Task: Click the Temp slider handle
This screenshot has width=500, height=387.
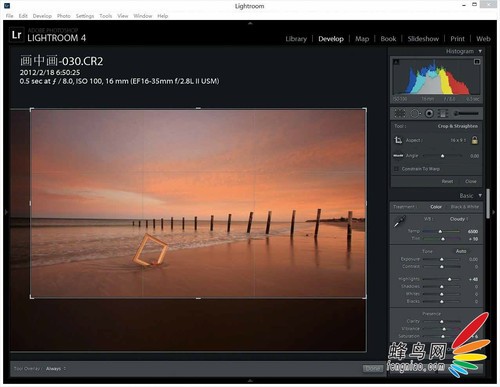Action: [440, 231]
